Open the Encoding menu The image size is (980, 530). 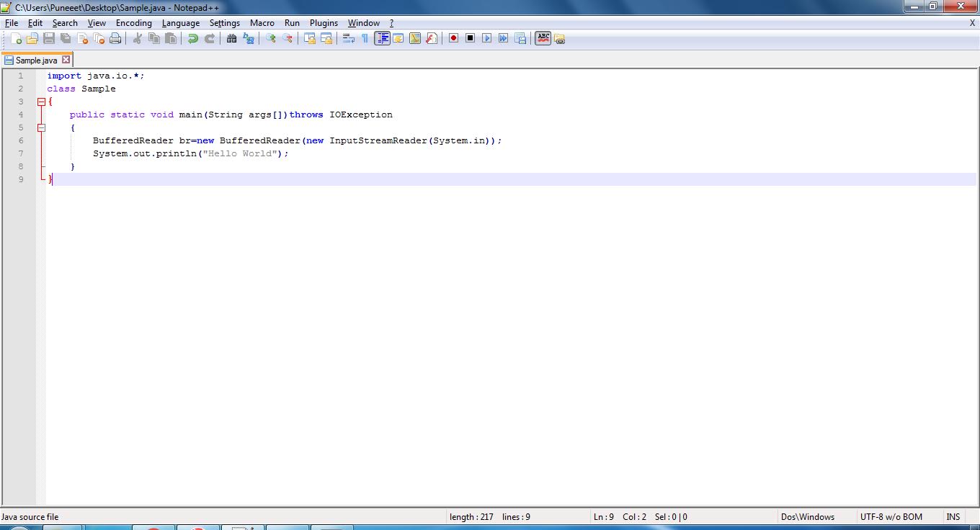pyautogui.click(x=134, y=23)
